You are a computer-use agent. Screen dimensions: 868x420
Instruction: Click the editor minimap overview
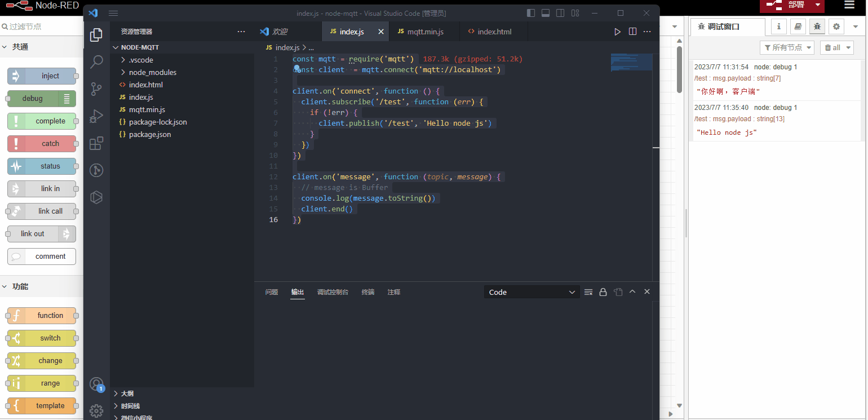631,61
